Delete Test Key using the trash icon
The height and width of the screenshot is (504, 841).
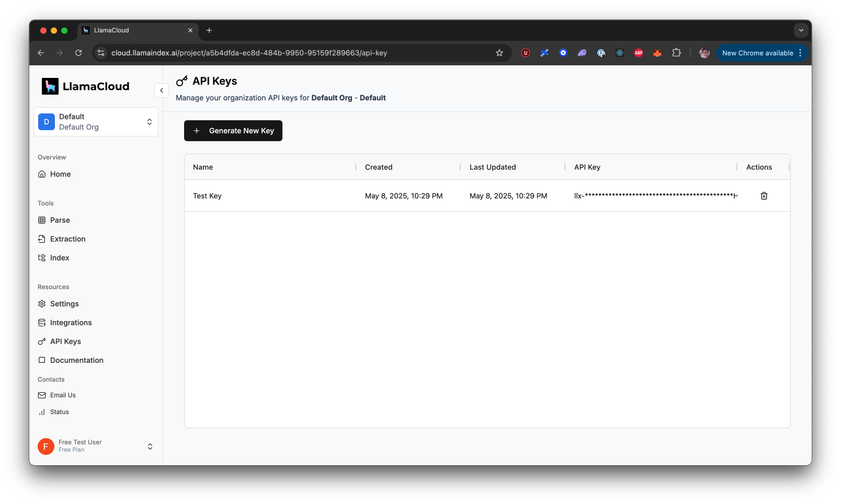[x=764, y=196]
